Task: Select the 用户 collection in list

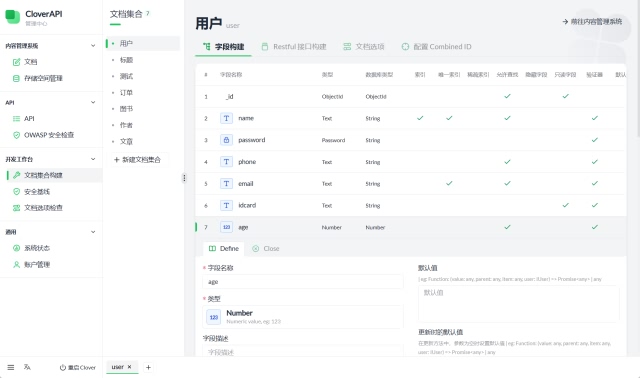Action: tap(143, 44)
